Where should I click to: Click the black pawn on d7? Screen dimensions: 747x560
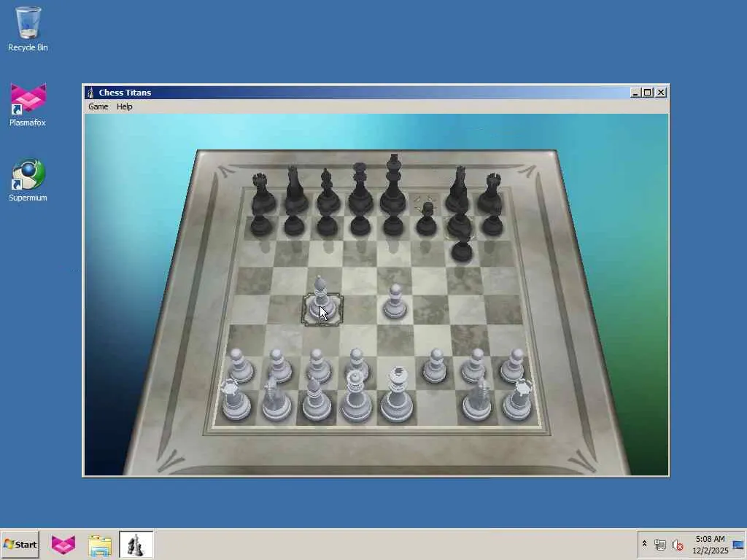tap(360, 225)
